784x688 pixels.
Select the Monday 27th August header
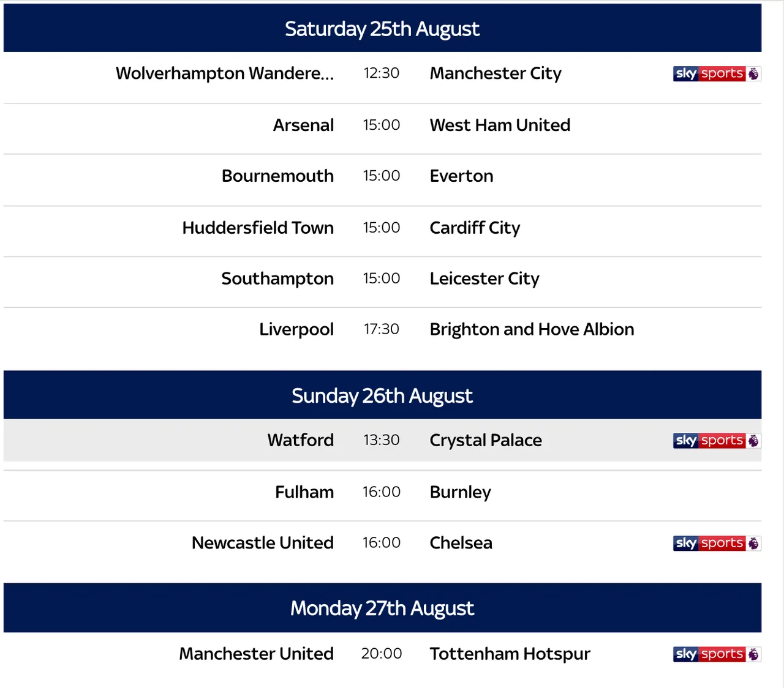(382, 608)
